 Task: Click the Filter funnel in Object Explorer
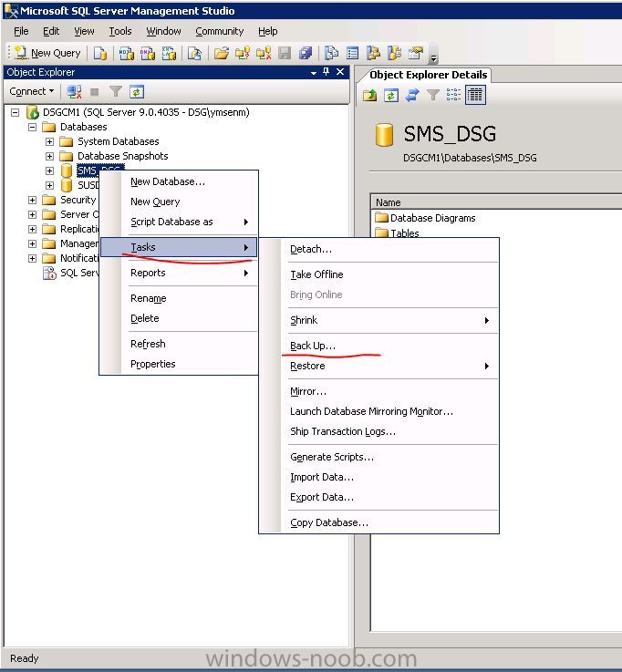[x=116, y=91]
